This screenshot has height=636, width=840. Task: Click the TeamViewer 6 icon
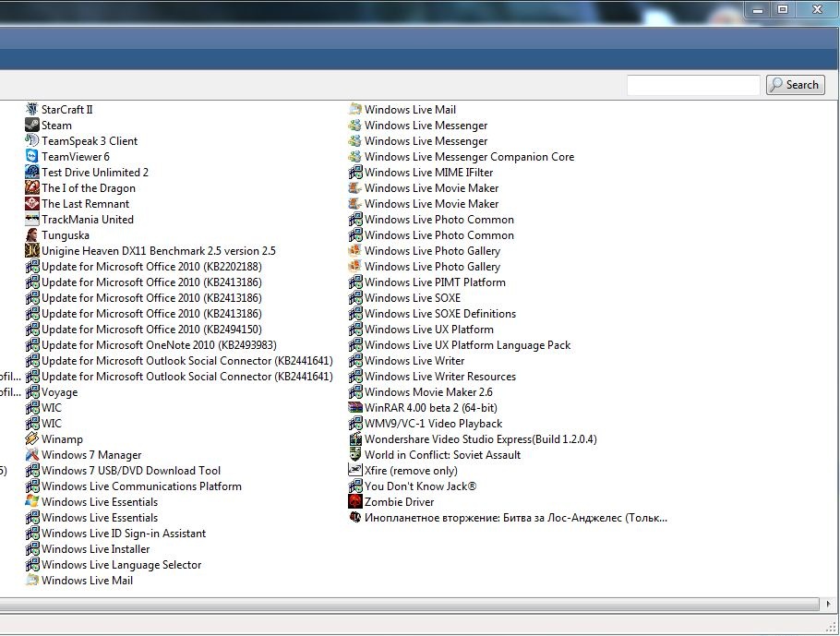tap(32, 156)
